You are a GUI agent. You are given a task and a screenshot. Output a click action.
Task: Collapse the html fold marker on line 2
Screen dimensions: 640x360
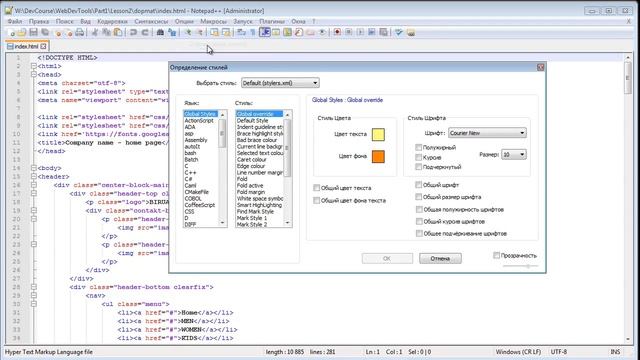[34, 66]
